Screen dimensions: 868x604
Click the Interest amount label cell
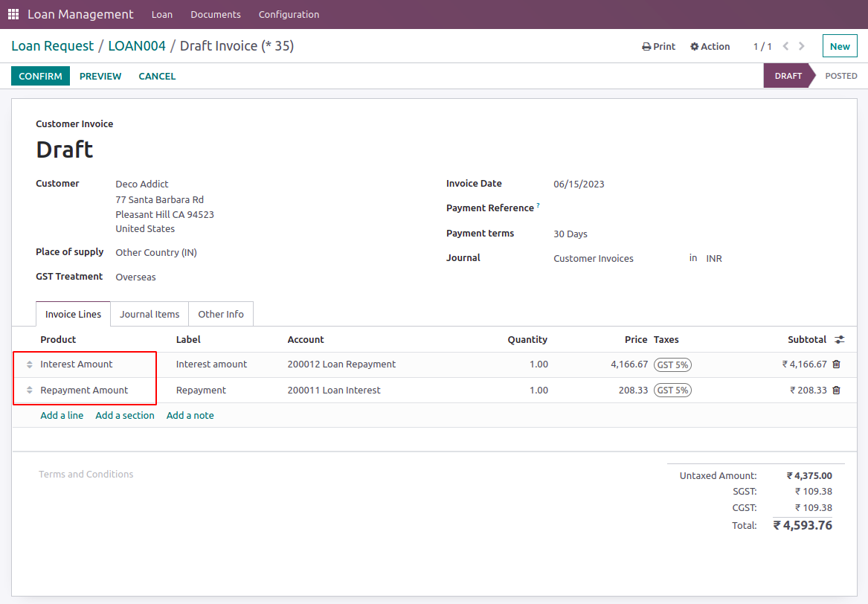(211, 364)
